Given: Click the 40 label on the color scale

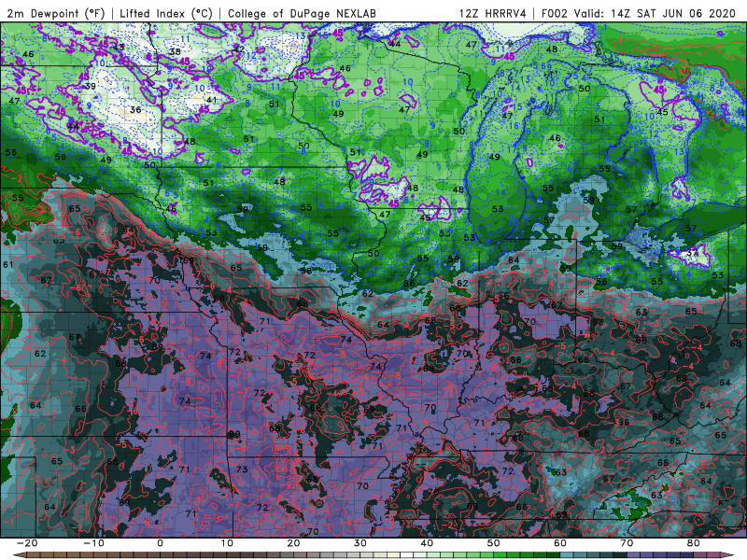Looking at the screenshot, I should pyautogui.click(x=427, y=543).
